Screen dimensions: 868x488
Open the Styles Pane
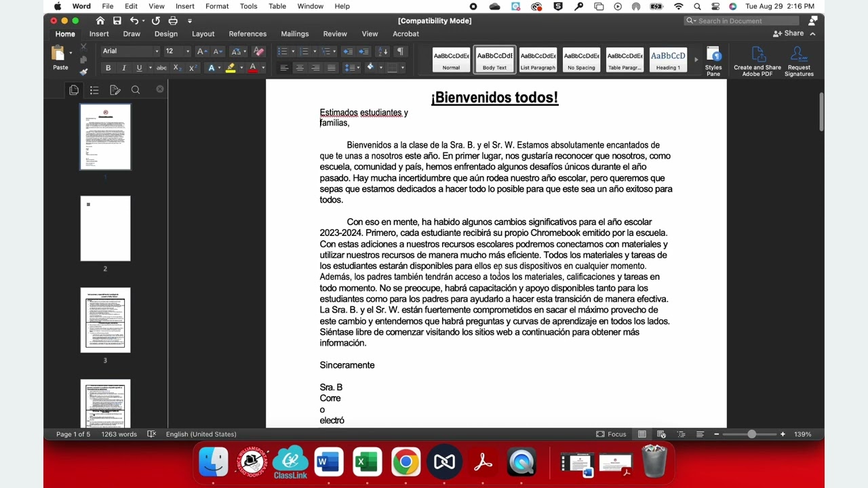tap(713, 61)
